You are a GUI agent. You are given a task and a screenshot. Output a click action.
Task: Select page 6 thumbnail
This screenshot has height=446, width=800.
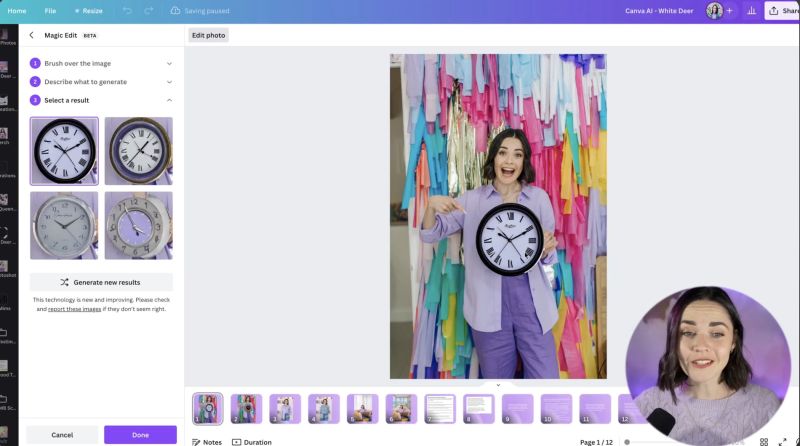click(x=402, y=409)
